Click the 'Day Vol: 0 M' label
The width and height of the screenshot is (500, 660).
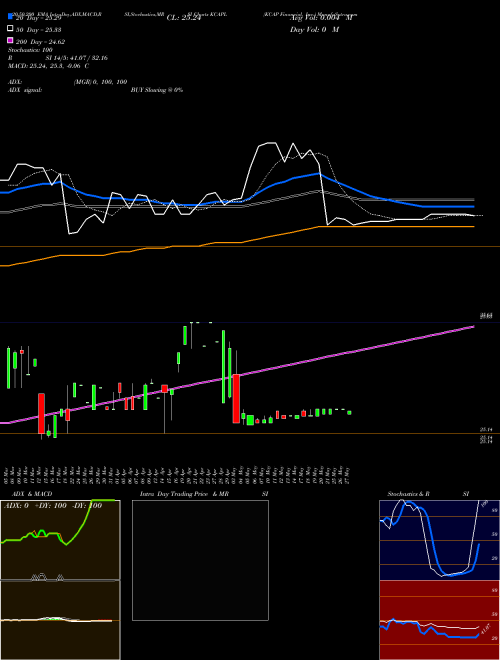click(x=314, y=29)
